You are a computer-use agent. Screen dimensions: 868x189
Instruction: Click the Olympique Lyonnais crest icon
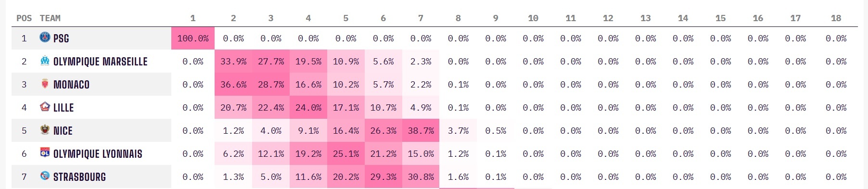pyautogui.click(x=45, y=153)
